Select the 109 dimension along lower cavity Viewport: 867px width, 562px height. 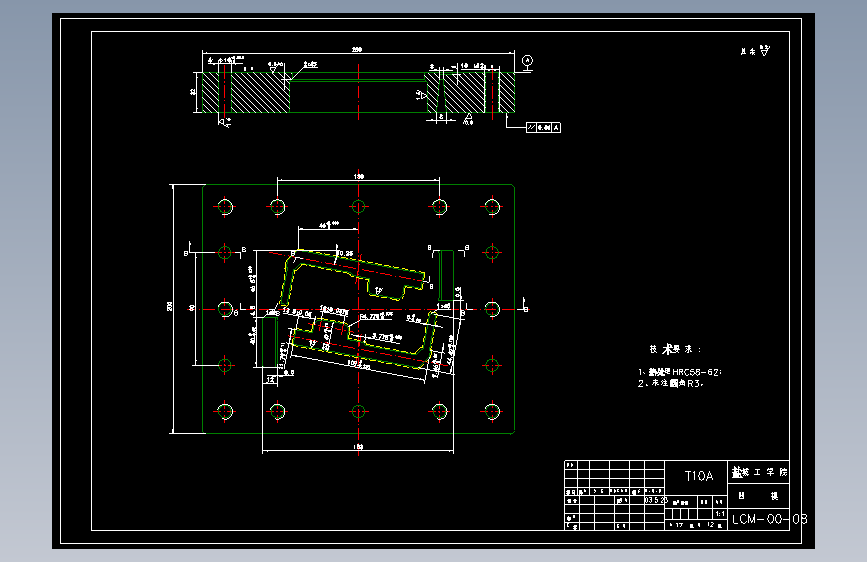359,365
